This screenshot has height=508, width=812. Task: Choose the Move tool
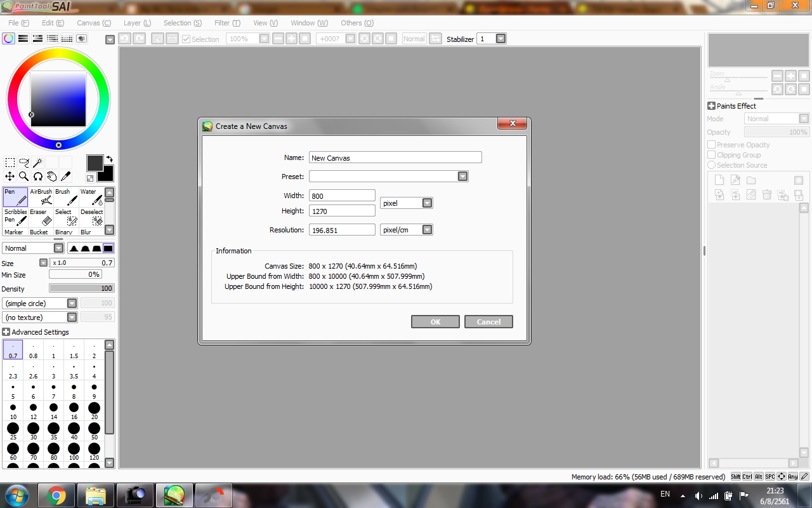[10, 177]
